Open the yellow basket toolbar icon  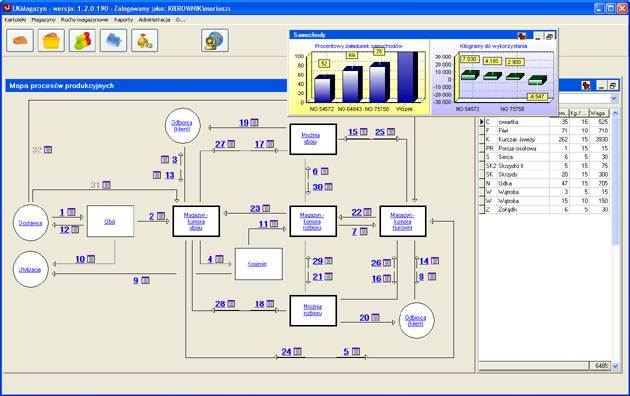click(x=51, y=41)
